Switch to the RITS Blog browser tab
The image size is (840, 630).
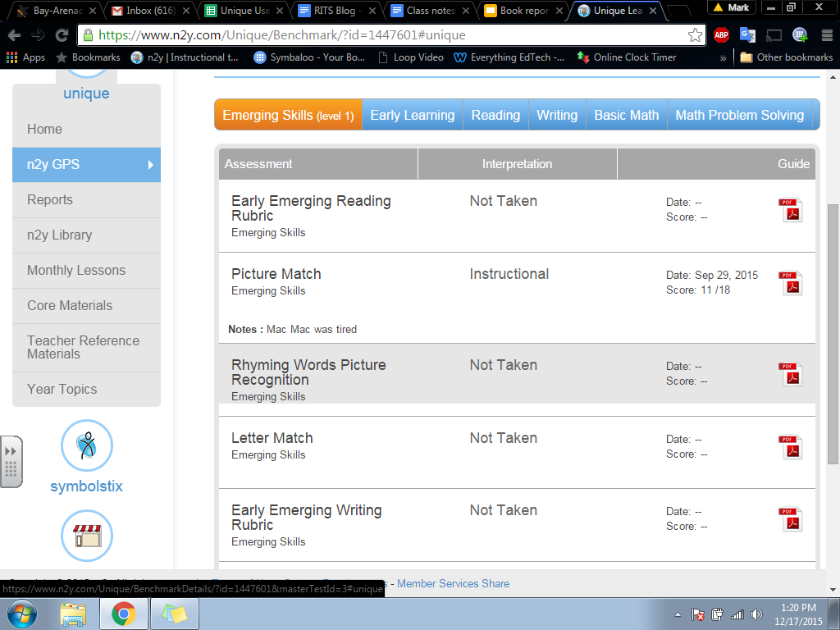pyautogui.click(x=336, y=10)
